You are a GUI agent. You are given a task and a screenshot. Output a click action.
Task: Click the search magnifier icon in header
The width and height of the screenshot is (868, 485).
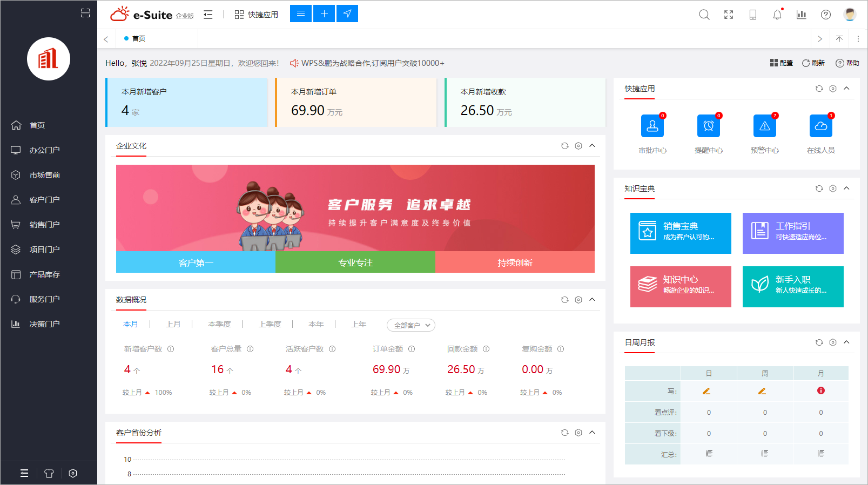[704, 15]
